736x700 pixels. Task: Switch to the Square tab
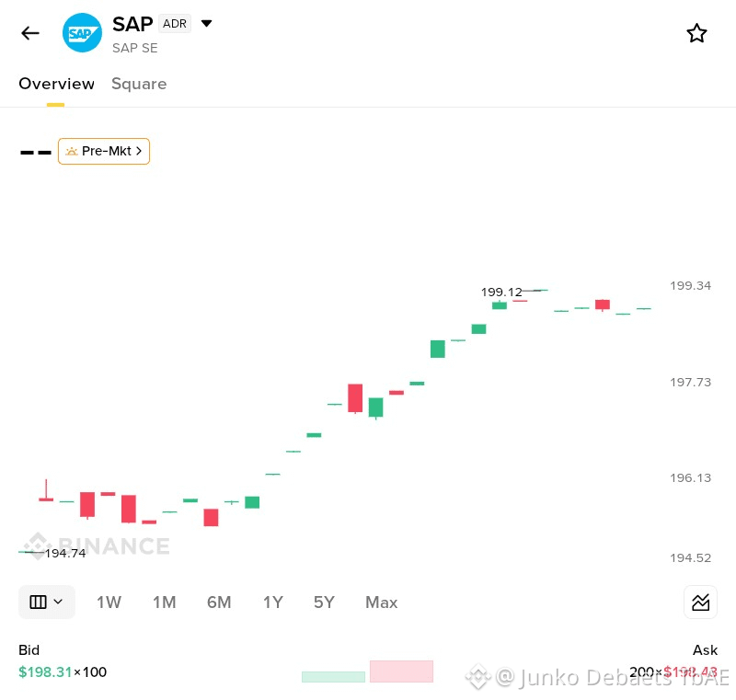(139, 84)
